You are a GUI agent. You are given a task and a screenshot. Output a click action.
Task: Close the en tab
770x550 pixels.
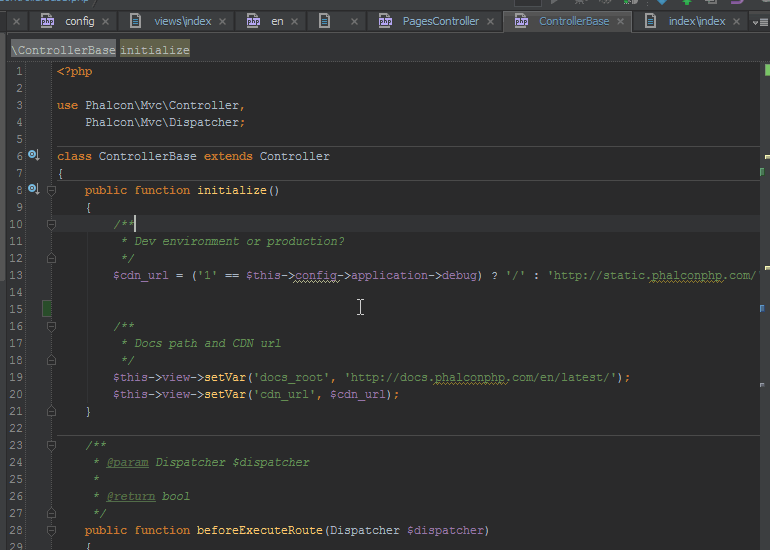coord(294,22)
